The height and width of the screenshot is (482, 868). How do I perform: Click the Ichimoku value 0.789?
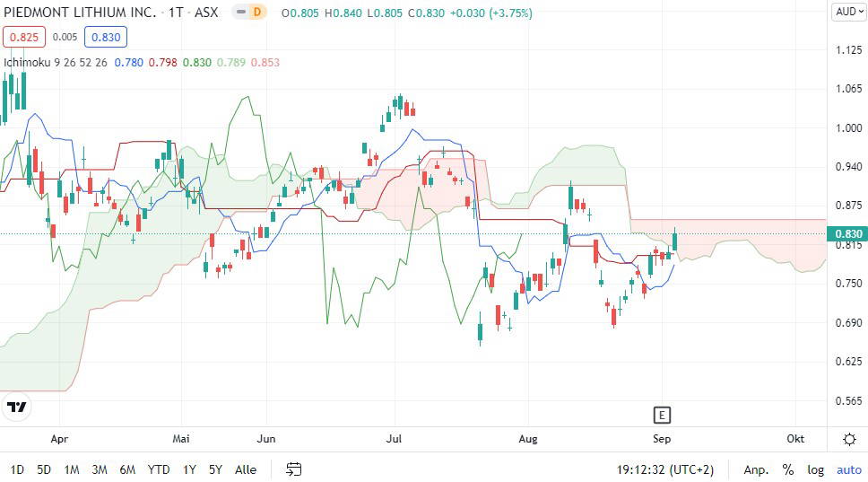click(230, 63)
